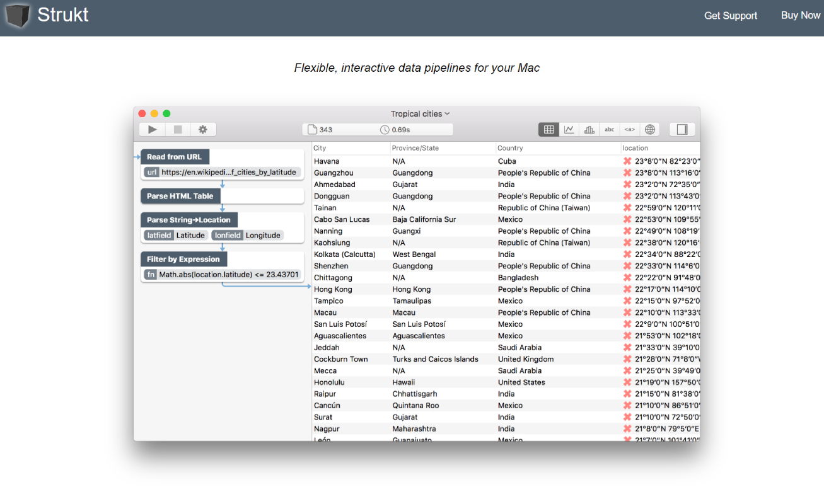Select the Cockburn Town cell
824x504 pixels.
coord(341,359)
